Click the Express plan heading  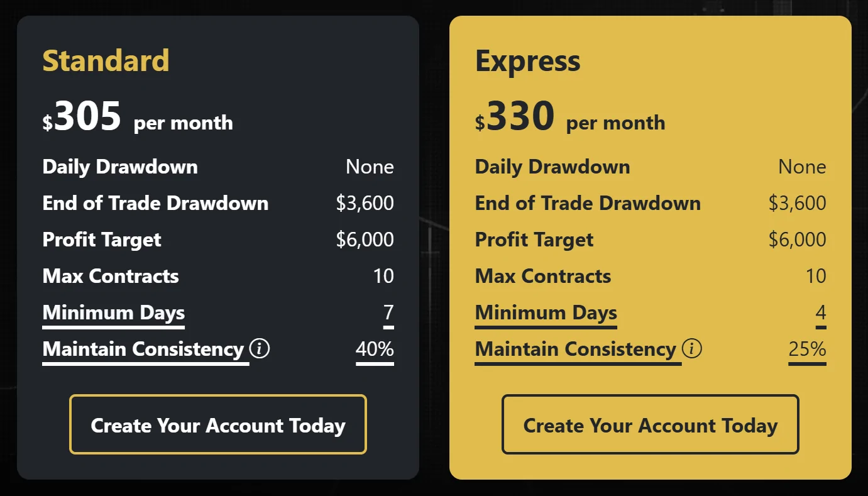(x=528, y=61)
